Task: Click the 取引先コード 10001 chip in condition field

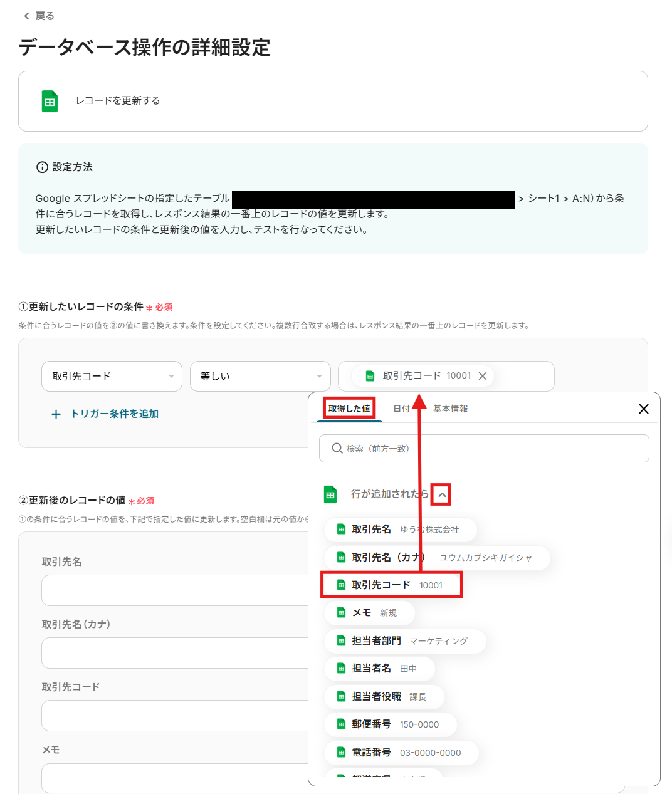Action: (423, 376)
